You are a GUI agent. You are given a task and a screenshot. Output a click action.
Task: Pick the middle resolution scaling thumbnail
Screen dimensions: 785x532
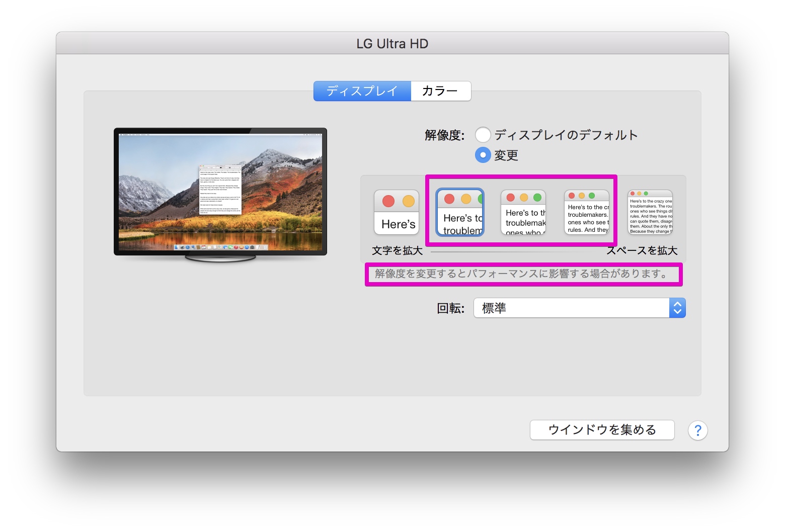point(523,212)
